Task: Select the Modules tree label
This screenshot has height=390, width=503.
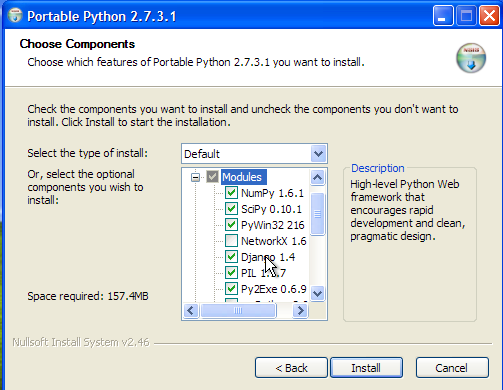Action: (x=243, y=177)
